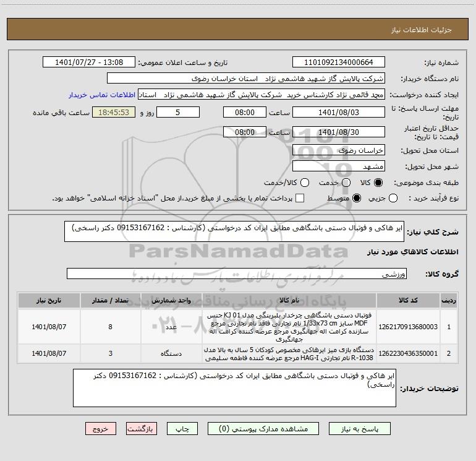Click the اطلاعات کالاهای مورد نیاز heading

[412, 252]
